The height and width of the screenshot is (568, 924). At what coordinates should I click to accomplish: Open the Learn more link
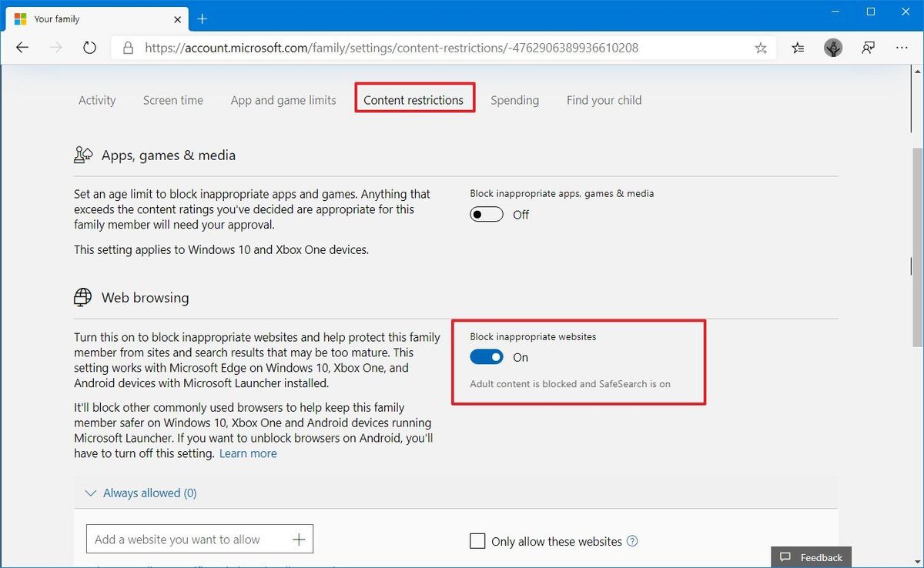click(248, 453)
